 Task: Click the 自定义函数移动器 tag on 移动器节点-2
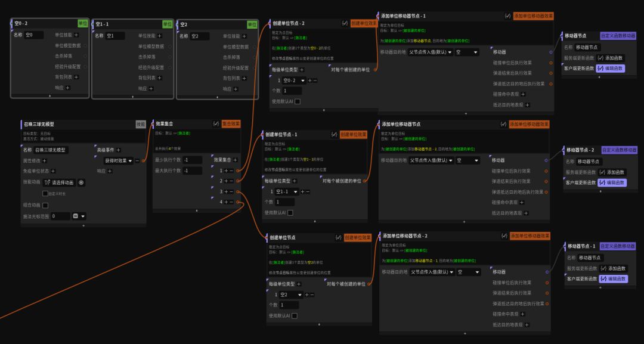(620, 150)
